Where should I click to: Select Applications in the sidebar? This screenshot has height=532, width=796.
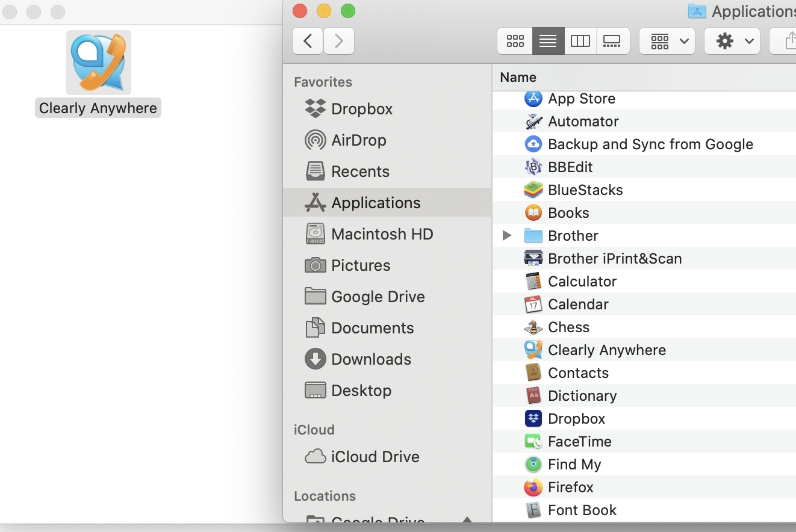point(387,202)
